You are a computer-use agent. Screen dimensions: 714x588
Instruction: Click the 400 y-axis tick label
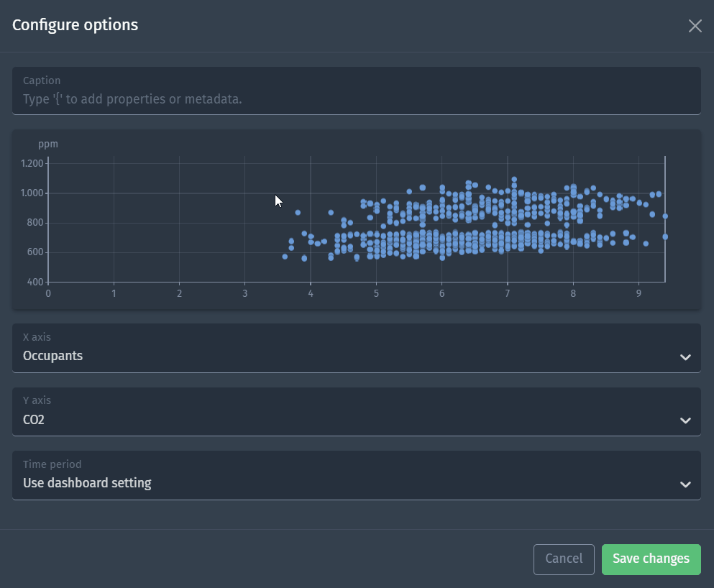click(35, 282)
